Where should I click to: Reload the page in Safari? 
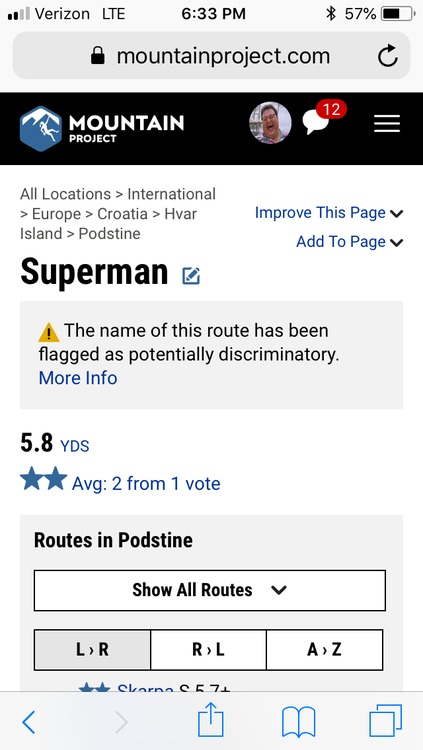[387, 56]
